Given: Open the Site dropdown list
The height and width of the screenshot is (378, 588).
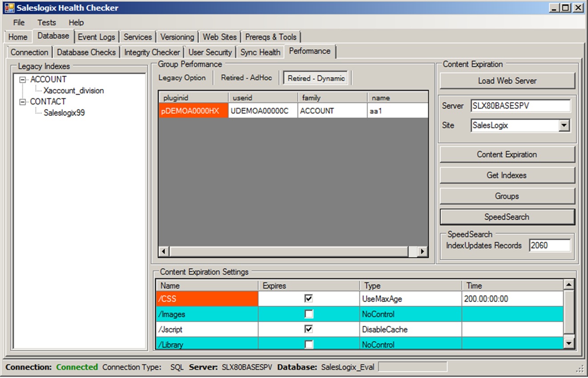Looking at the screenshot, I should coord(564,126).
